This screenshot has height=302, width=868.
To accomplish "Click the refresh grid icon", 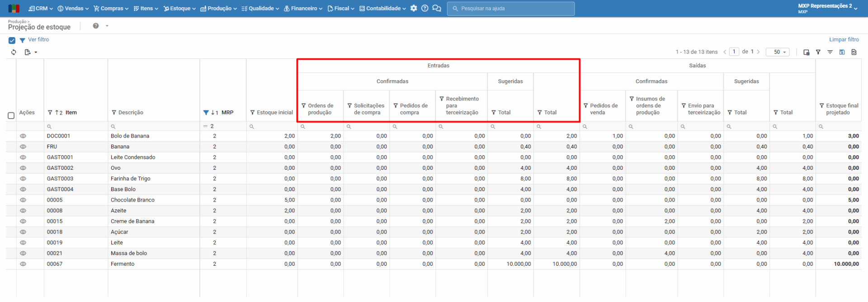I will click(x=14, y=52).
